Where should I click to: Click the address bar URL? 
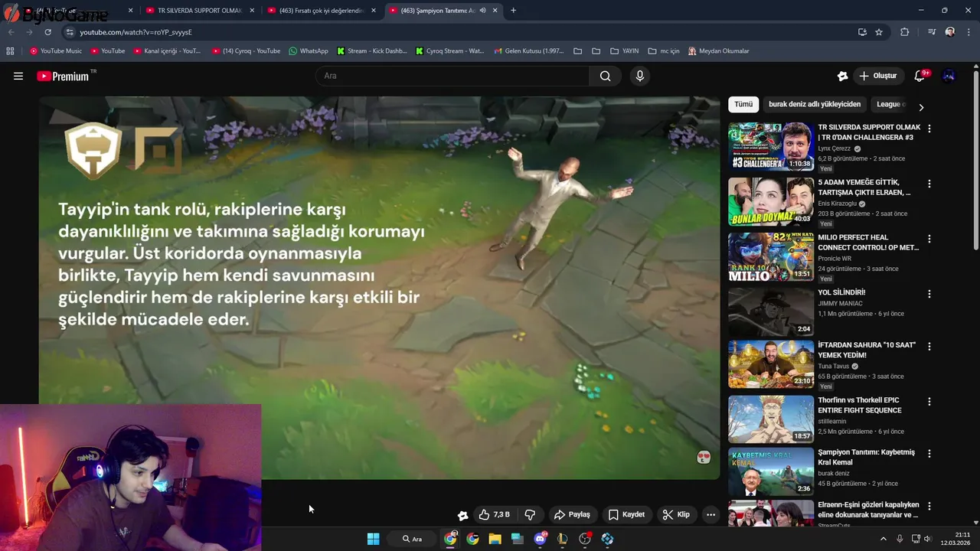(x=136, y=32)
